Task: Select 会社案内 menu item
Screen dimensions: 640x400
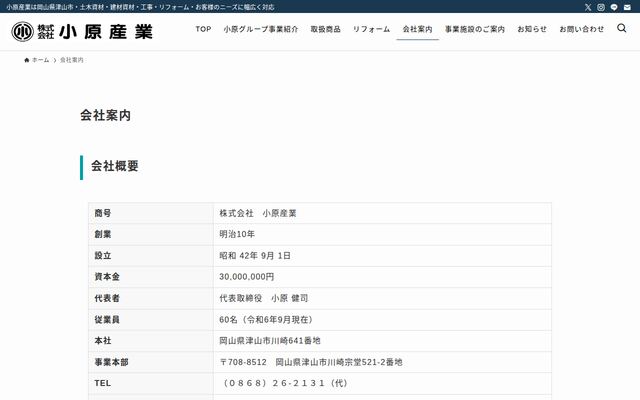Action: click(x=417, y=29)
